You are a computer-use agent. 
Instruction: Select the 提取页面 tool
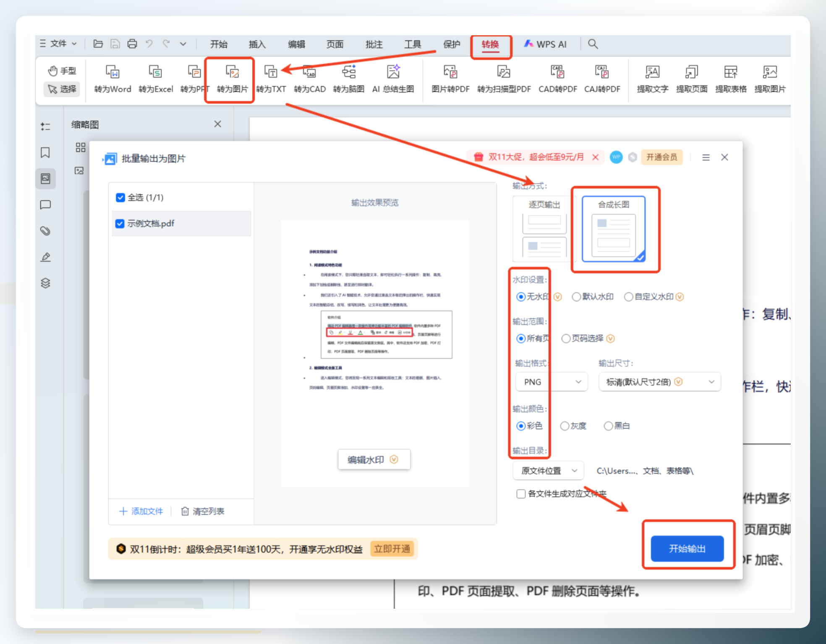pos(692,79)
